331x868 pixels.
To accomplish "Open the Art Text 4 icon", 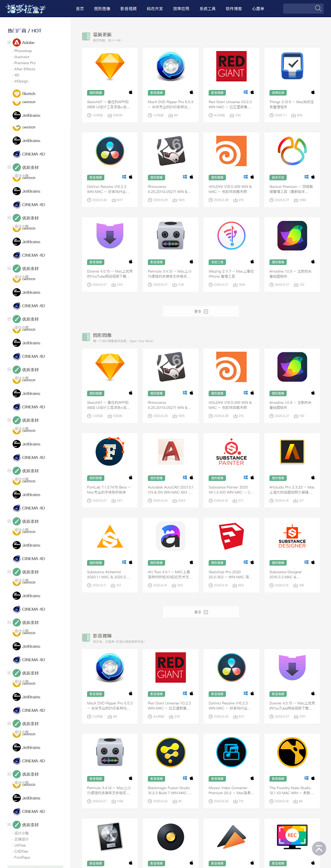I will [x=171, y=536].
